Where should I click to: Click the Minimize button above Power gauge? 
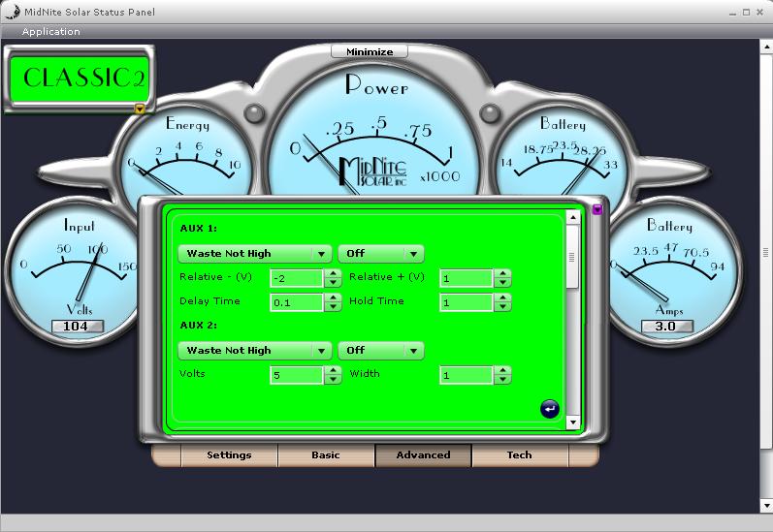point(370,51)
